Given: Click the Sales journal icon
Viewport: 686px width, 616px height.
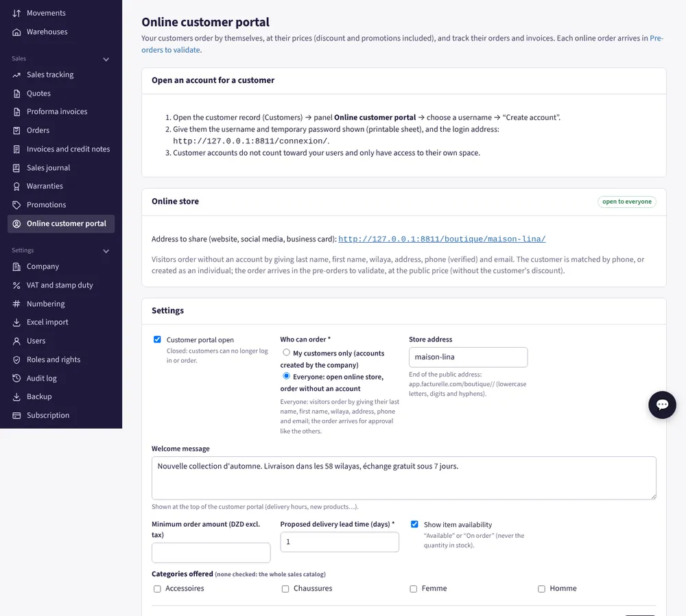Looking at the screenshot, I should coord(16,168).
